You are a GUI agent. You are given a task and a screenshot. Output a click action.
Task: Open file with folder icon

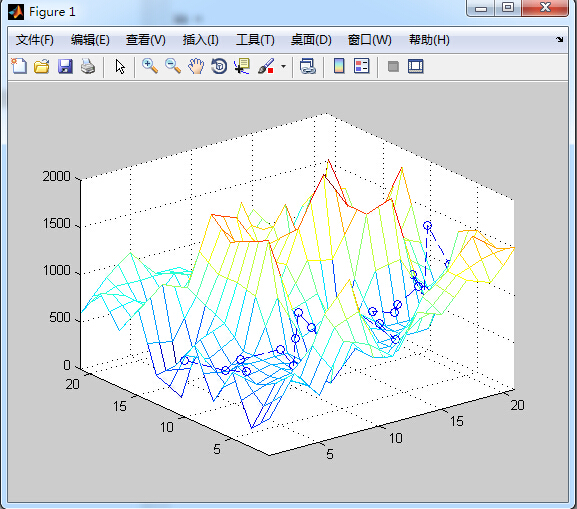click(42, 67)
